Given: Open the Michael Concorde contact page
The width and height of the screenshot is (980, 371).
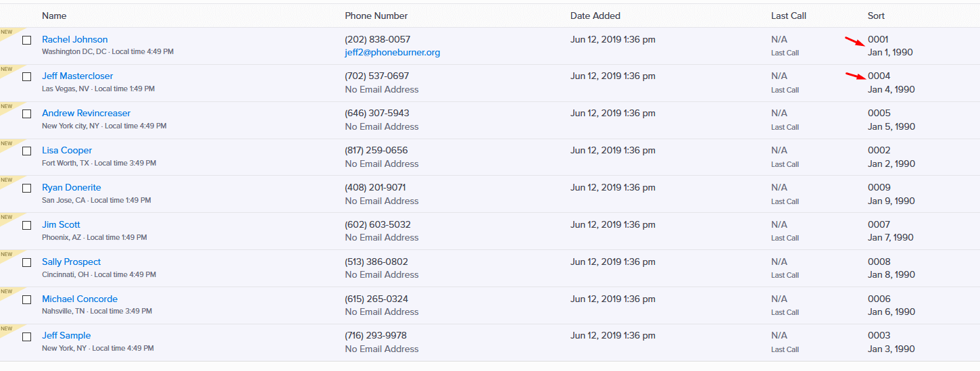Looking at the screenshot, I should (x=80, y=299).
